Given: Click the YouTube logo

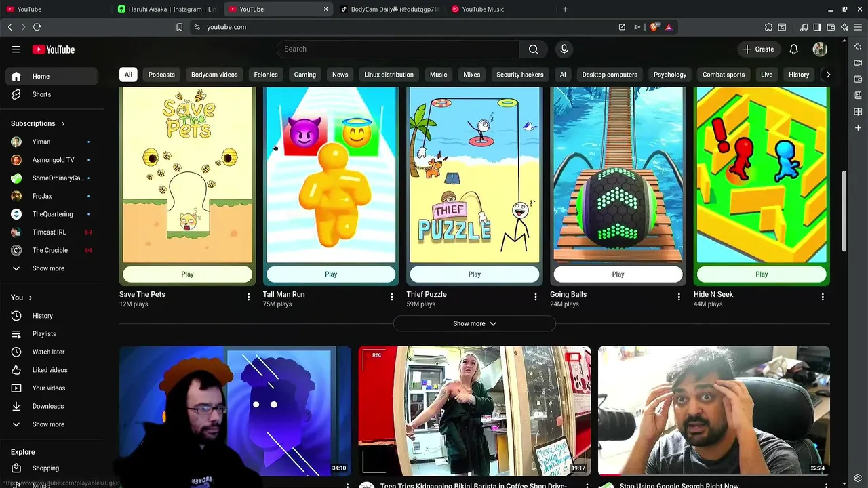Looking at the screenshot, I should [54, 49].
